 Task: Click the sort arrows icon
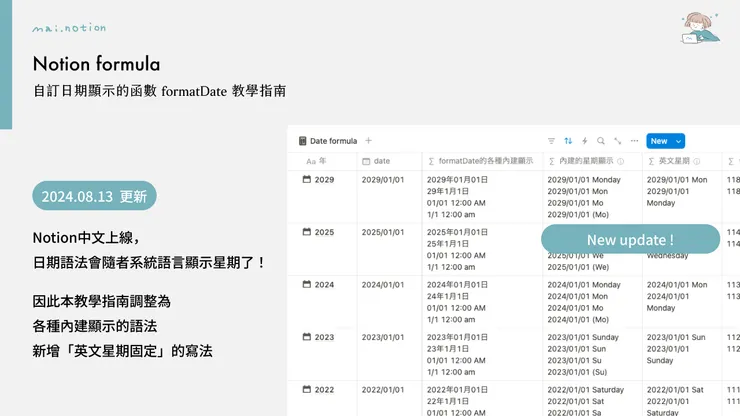coord(568,141)
